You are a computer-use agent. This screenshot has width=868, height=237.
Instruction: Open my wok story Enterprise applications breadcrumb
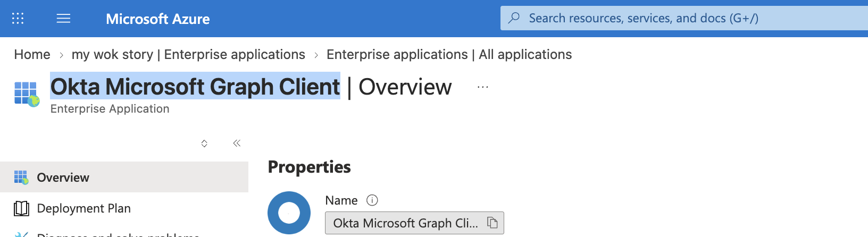(188, 54)
